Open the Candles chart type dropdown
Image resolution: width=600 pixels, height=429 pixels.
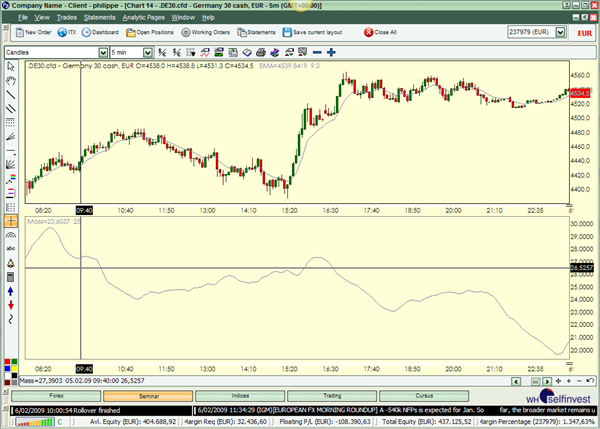click(x=103, y=52)
